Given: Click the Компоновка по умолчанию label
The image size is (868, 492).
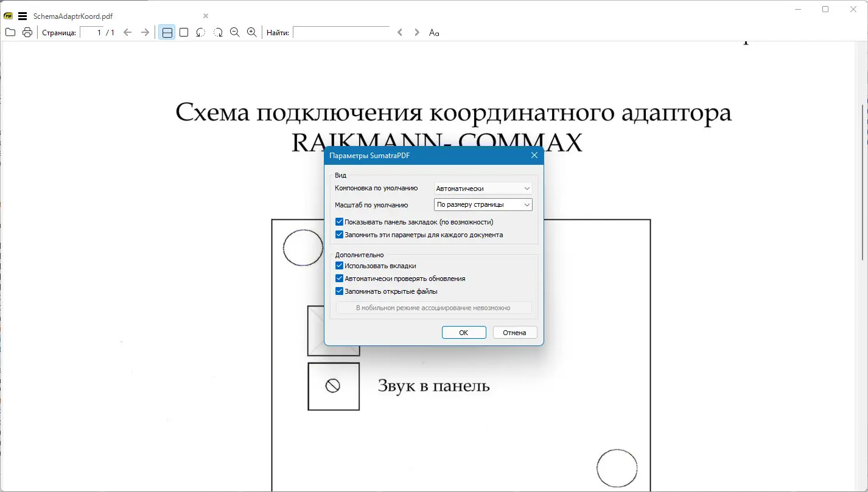Looking at the screenshot, I should pyautogui.click(x=376, y=189).
